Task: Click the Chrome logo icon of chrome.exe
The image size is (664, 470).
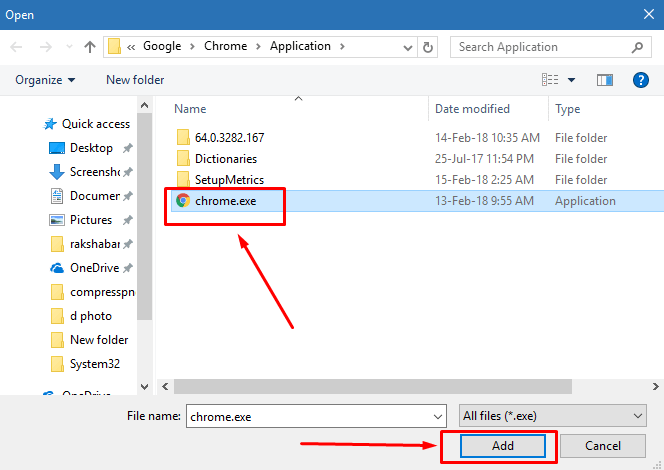Action: coord(183,200)
